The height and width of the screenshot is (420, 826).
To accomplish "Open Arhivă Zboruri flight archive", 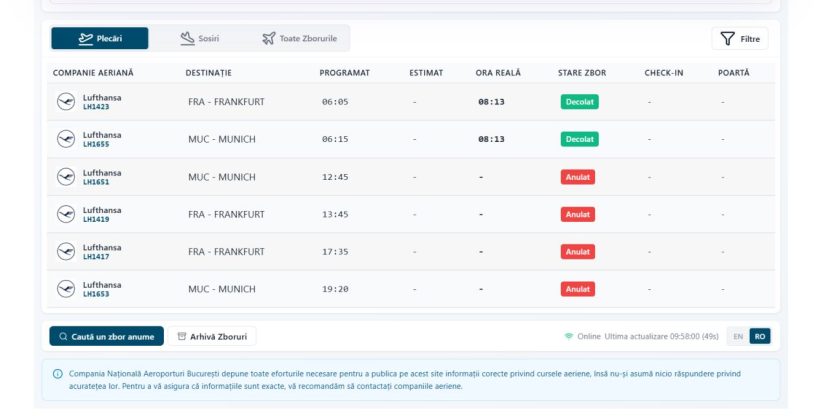I will pyautogui.click(x=212, y=337).
